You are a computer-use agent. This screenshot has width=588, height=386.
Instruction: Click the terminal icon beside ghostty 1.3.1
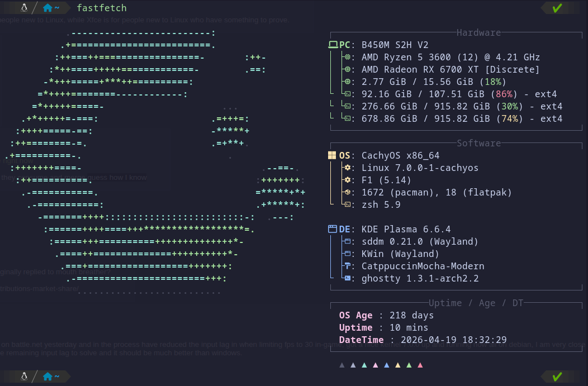pos(348,278)
